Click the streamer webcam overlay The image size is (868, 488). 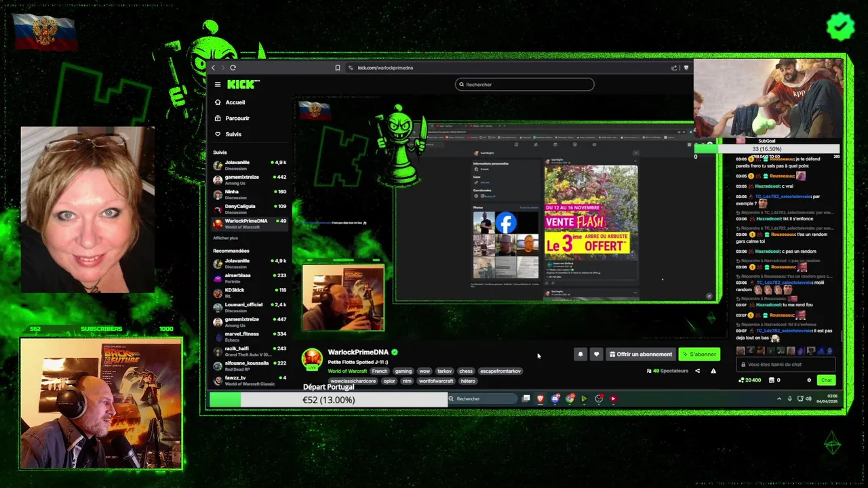101,403
